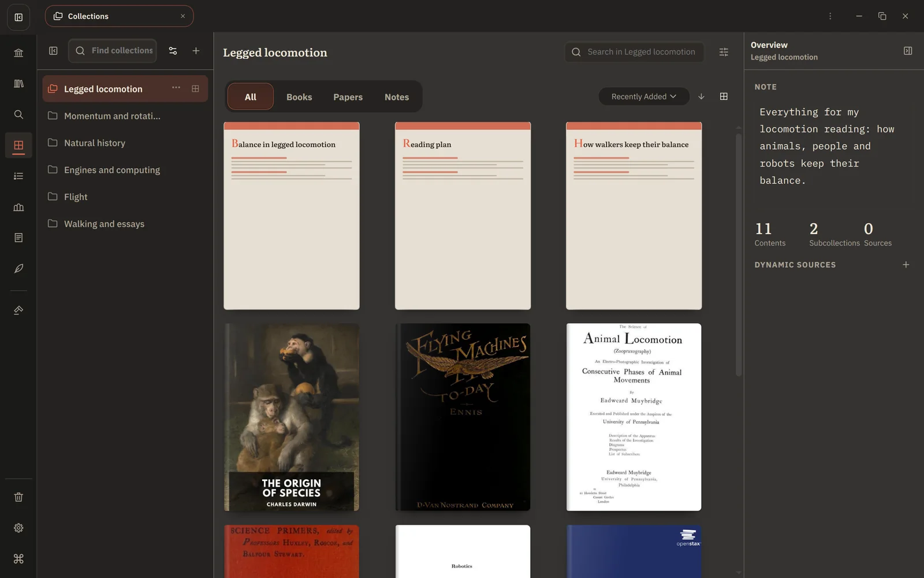Open the settings gear icon
Image resolution: width=924 pixels, height=578 pixels.
click(x=18, y=528)
